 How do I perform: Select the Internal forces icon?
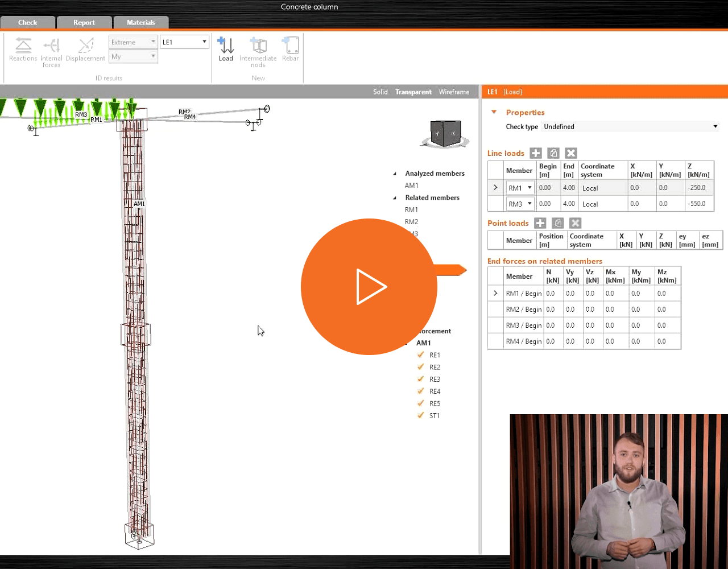52,46
